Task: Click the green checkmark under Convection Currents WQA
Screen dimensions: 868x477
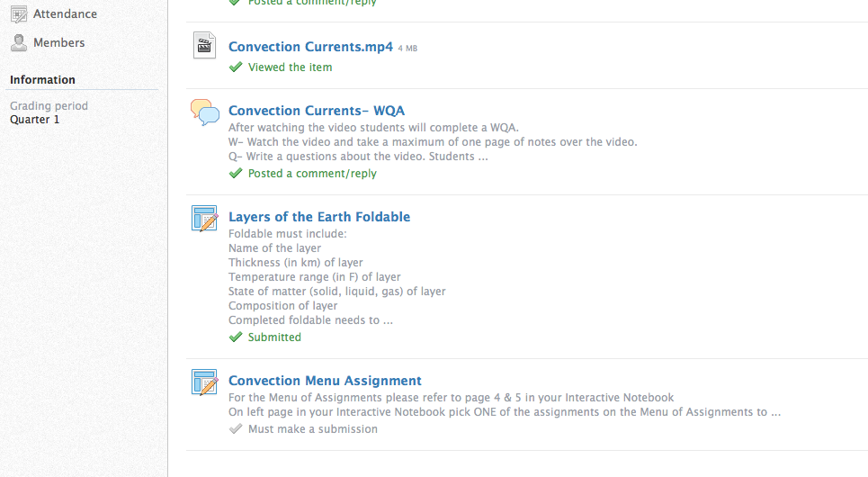Action: click(x=236, y=174)
